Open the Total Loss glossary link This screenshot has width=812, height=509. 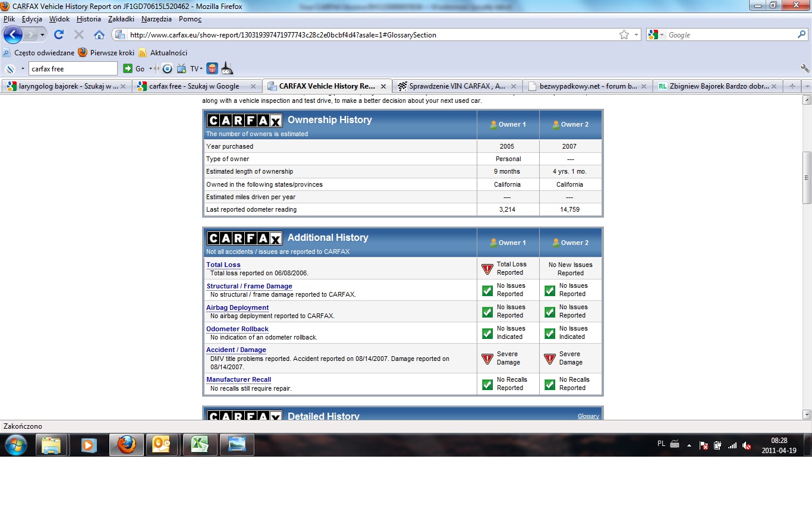[224, 265]
